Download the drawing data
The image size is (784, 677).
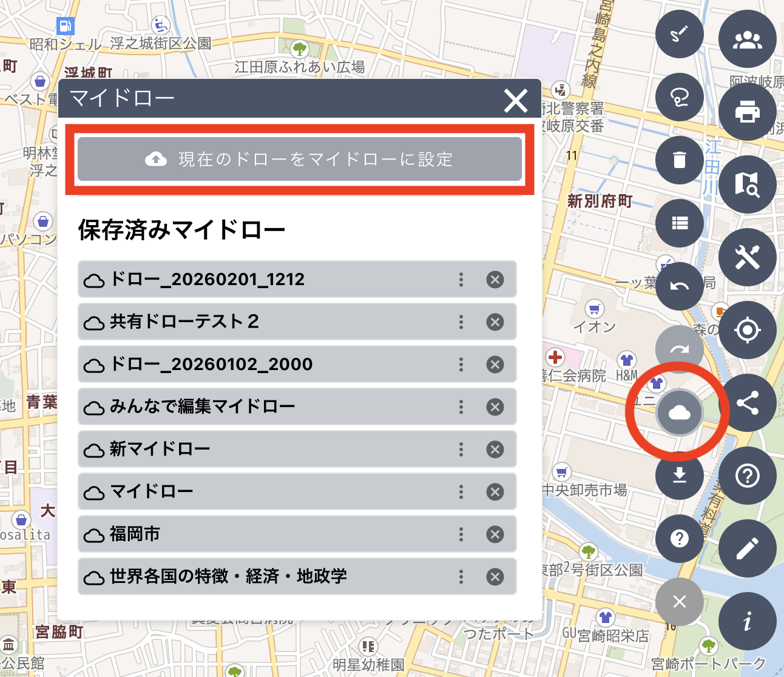pyautogui.click(x=679, y=475)
